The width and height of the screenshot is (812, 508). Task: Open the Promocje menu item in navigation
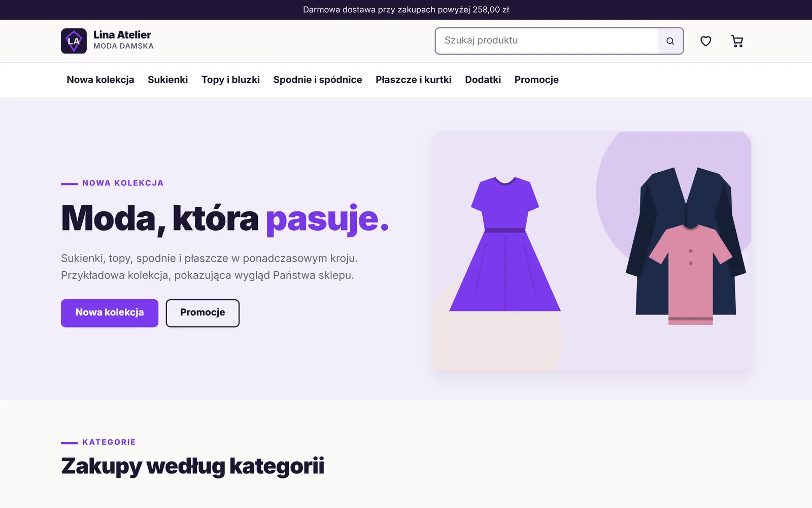tap(536, 80)
